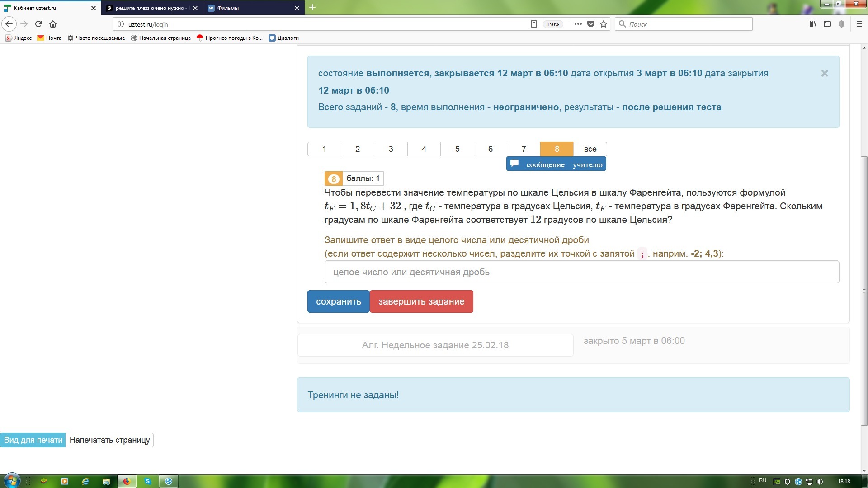This screenshot has width=868, height=488.
Task: Open Firefox library icon
Action: [x=813, y=24]
